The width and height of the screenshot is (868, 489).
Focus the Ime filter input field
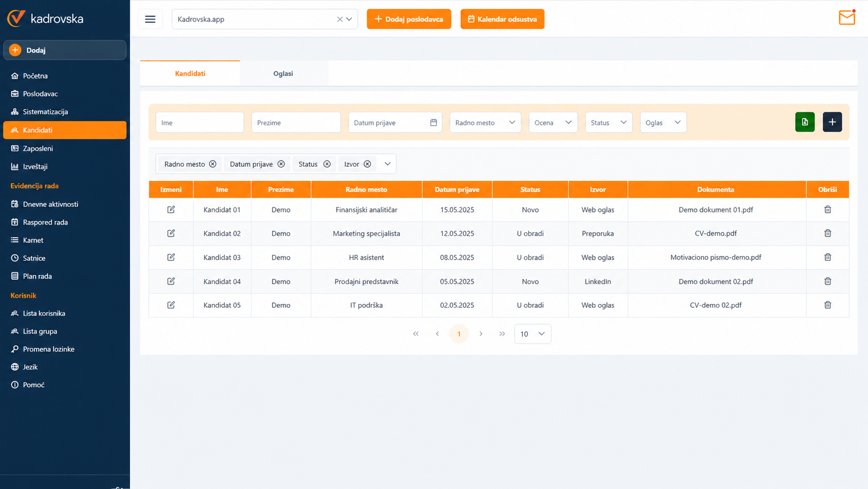click(x=199, y=123)
